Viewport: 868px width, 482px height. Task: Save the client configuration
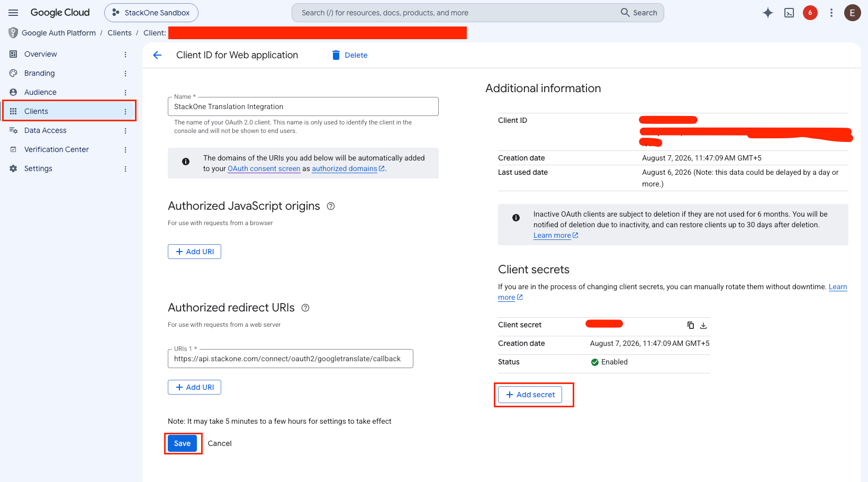pyautogui.click(x=182, y=443)
